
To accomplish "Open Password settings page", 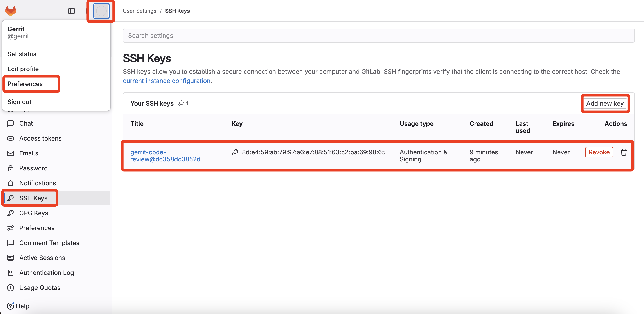I will pyautogui.click(x=33, y=168).
